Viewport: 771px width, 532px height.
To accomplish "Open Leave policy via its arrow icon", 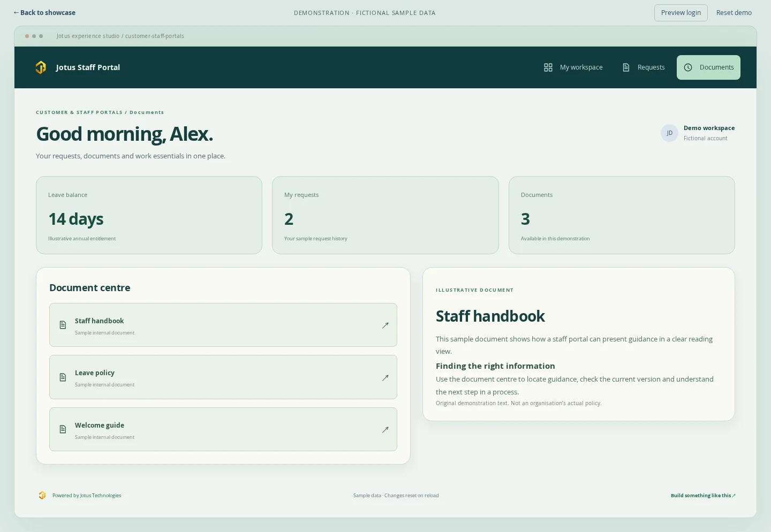I will click(385, 377).
